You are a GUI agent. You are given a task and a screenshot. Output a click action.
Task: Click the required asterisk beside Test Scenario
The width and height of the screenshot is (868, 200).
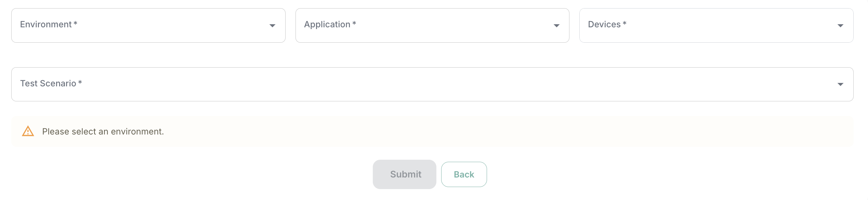point(80,83)
